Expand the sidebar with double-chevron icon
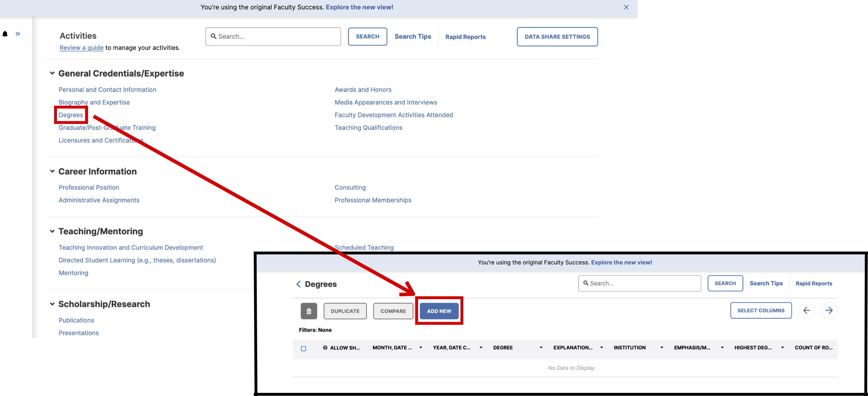 pyautogui.click(x=18, y=34)
